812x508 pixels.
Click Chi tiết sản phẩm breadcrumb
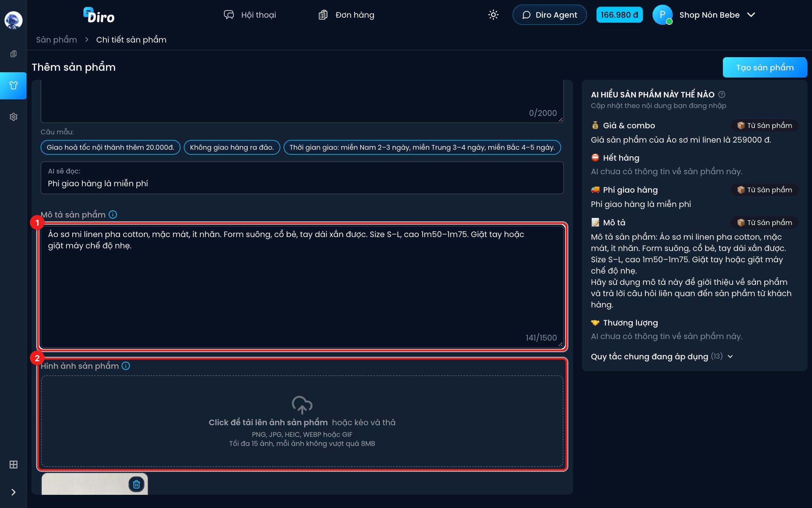pyautogui.click(x=131, y=40)
